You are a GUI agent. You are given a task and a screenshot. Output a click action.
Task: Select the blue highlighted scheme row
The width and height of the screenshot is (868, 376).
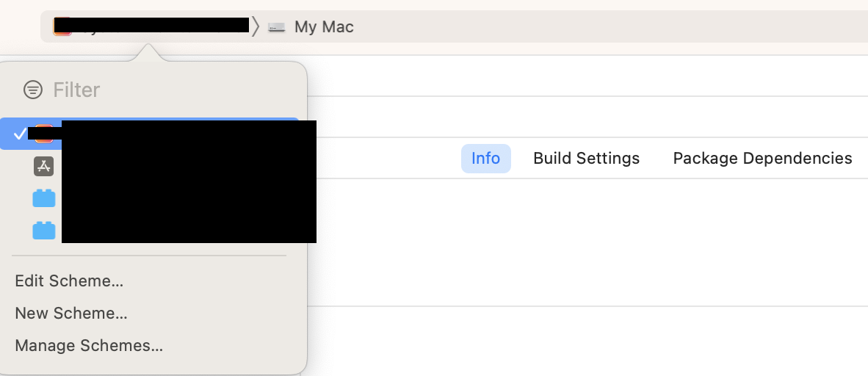click(150, 134)
